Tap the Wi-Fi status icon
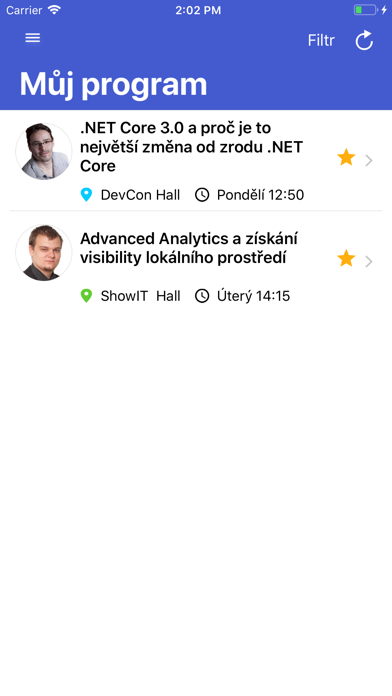 (54, 10)
